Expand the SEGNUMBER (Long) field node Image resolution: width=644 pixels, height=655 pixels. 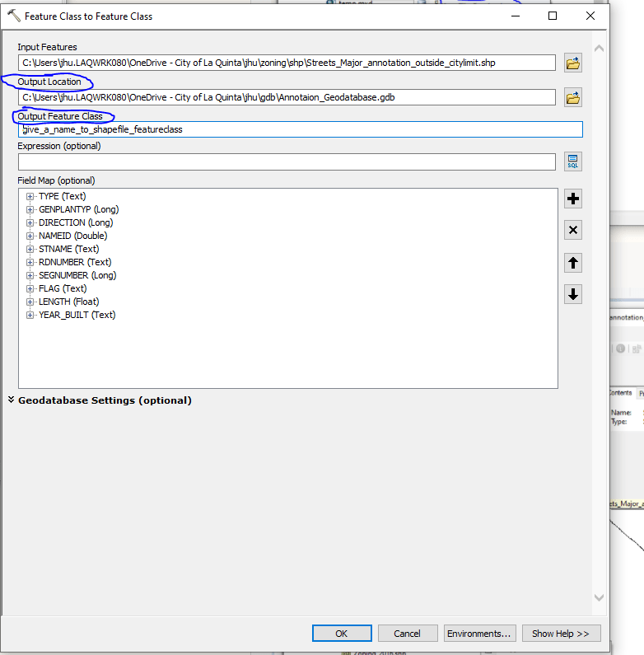tap(30, 275)
